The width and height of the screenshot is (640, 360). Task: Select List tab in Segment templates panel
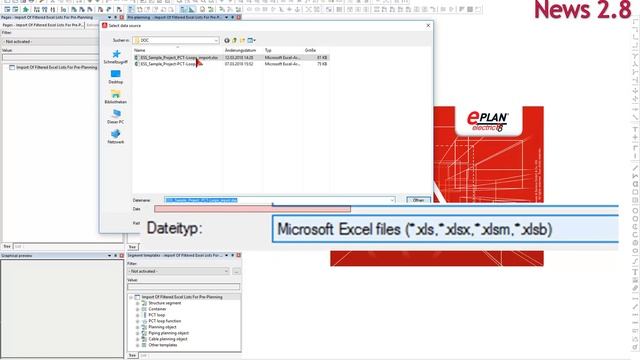144,356
